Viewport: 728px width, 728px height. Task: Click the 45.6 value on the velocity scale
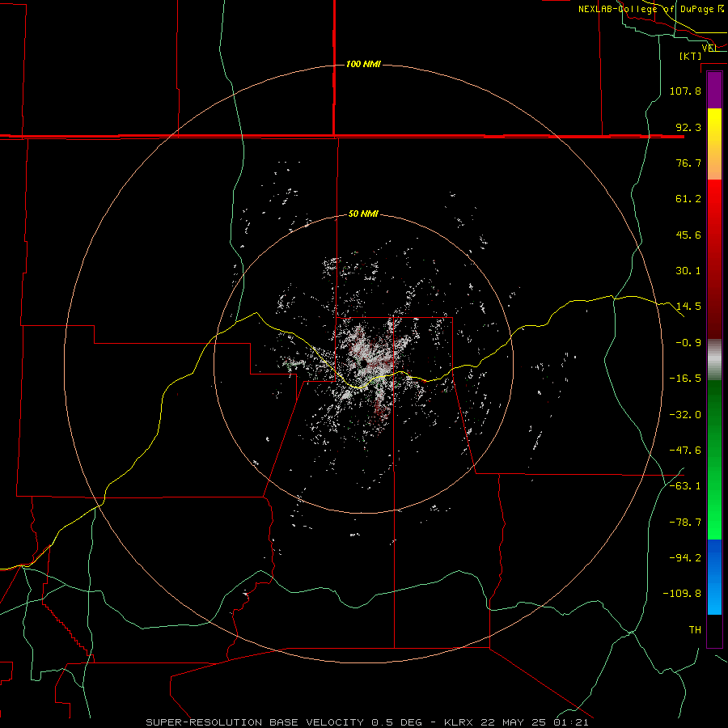[688, 235]
